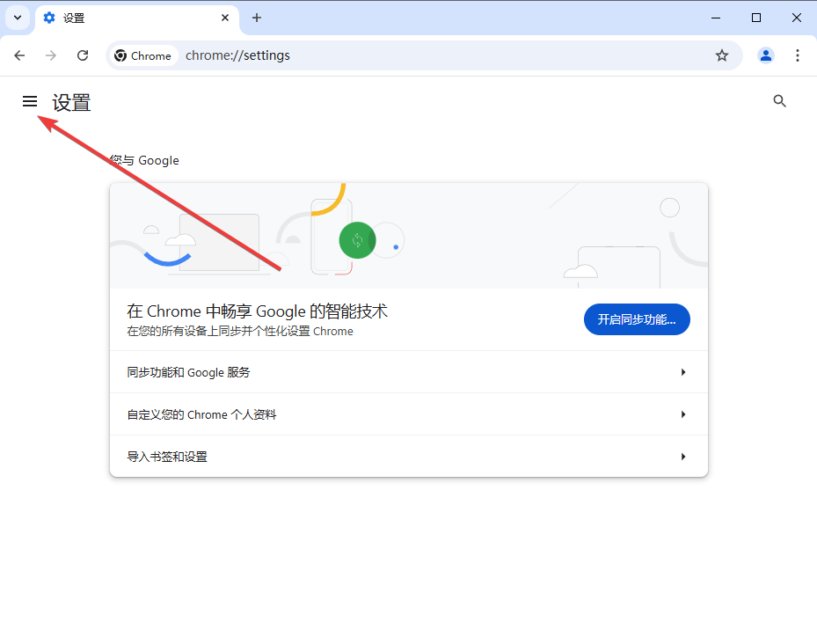The width and height of the screenshot is (817, 644).
Task: Open the tab search chevron
Action: tap(16, 18)
